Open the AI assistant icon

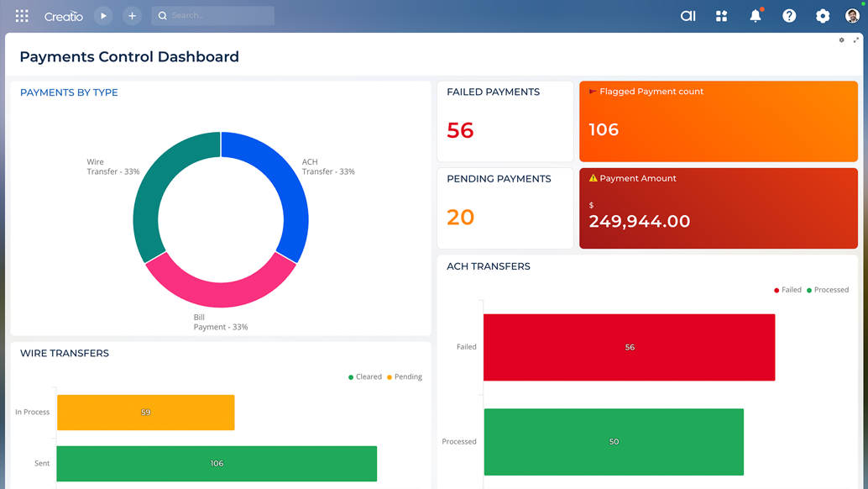point(688,16)
